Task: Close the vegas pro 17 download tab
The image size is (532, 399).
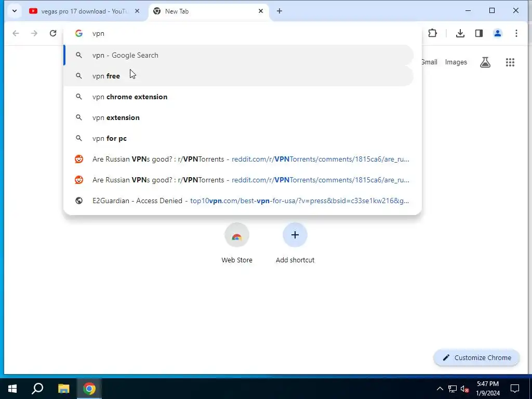Action: pos(137,11)
